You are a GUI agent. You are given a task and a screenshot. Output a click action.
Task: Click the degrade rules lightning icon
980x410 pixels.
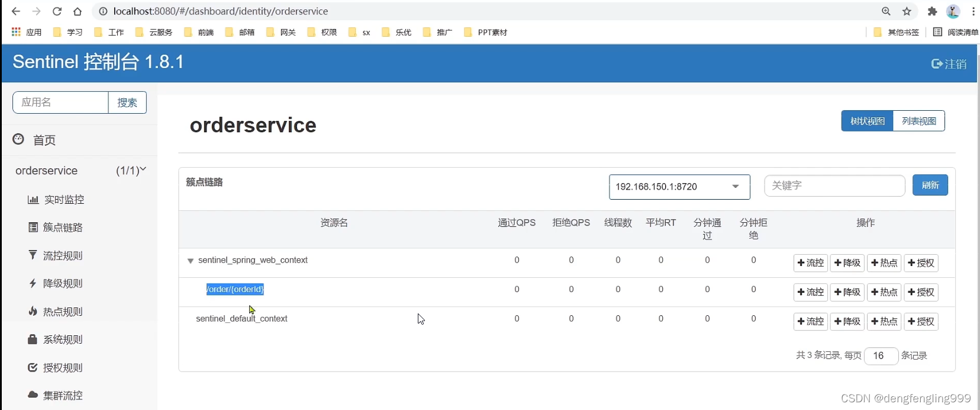pos(33,283)
